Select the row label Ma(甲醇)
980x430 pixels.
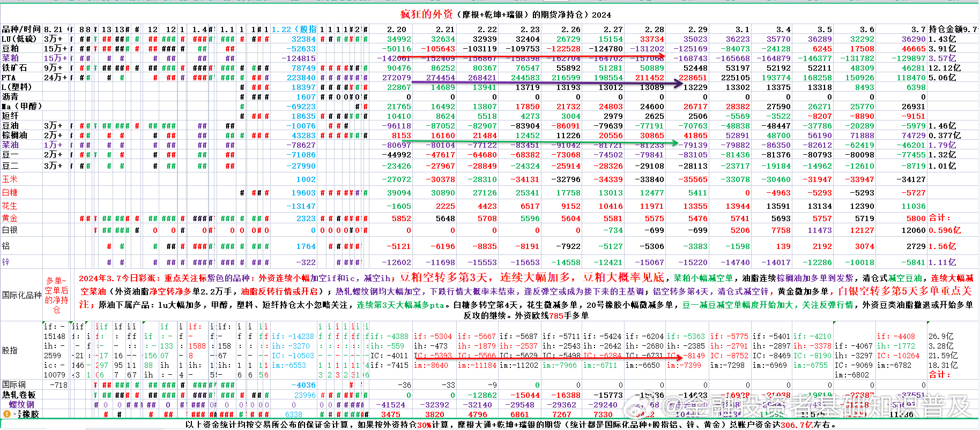(21, 107)
